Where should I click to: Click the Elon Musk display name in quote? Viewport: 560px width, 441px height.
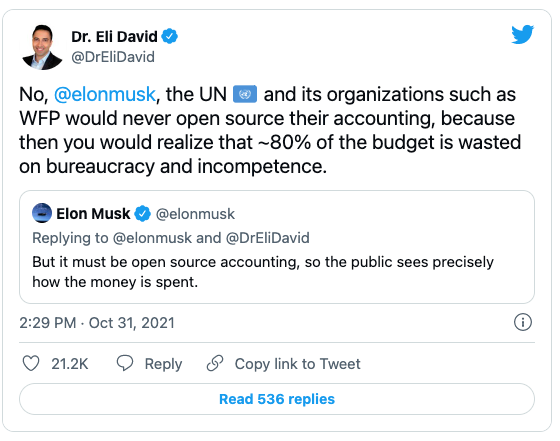pos(93,214)
